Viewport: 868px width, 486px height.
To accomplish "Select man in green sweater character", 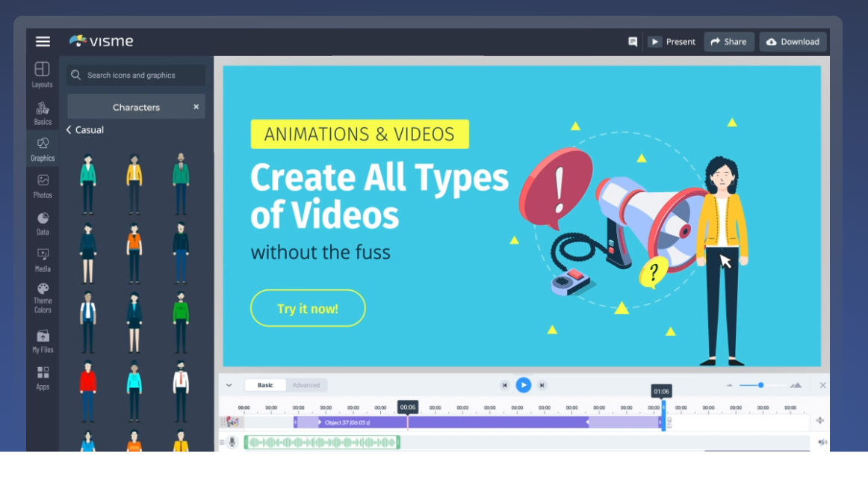I will pyautogui.click(x=181, y=322).
